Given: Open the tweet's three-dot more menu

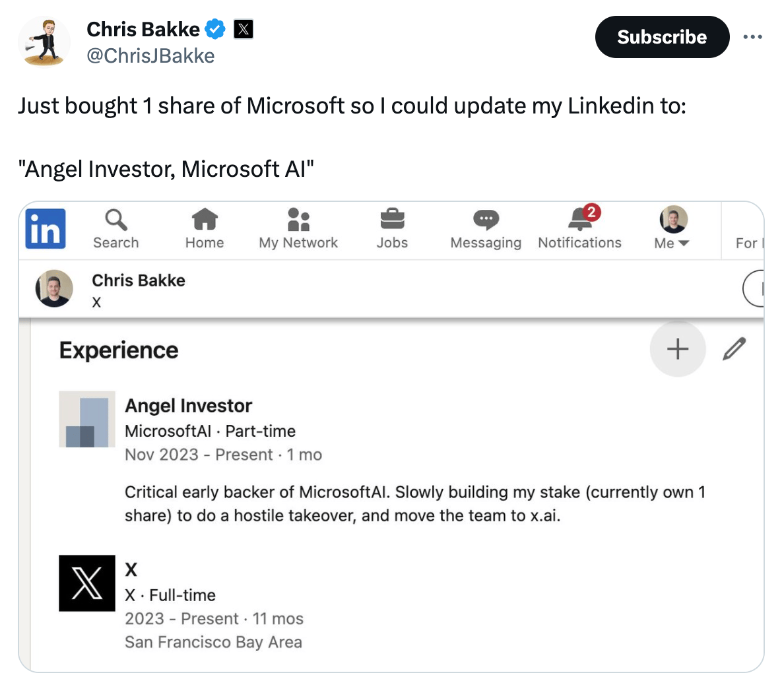Looking at the screenshot, I should click(x=752, y=37).
